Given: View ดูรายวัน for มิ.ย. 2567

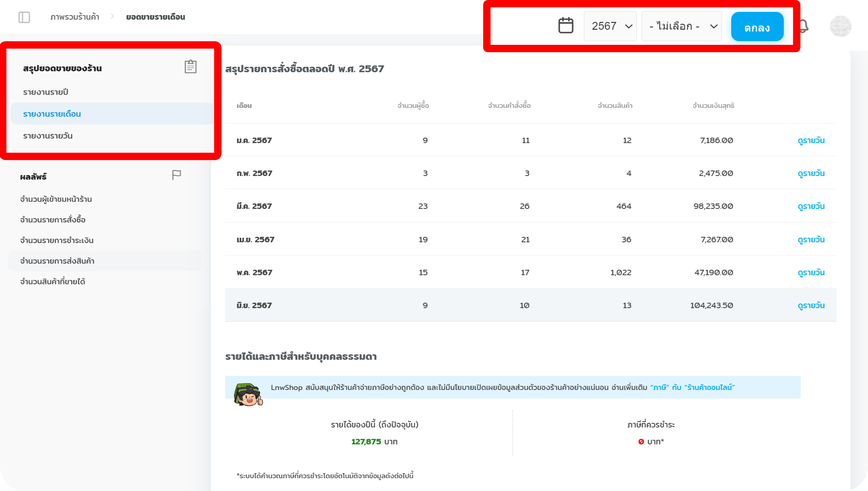Looking at the screenshot, I should [811, 305].
